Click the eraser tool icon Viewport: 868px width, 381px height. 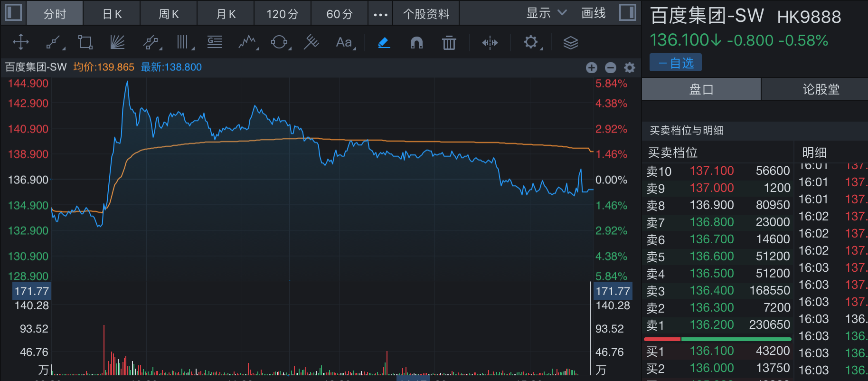coord(384,43)
